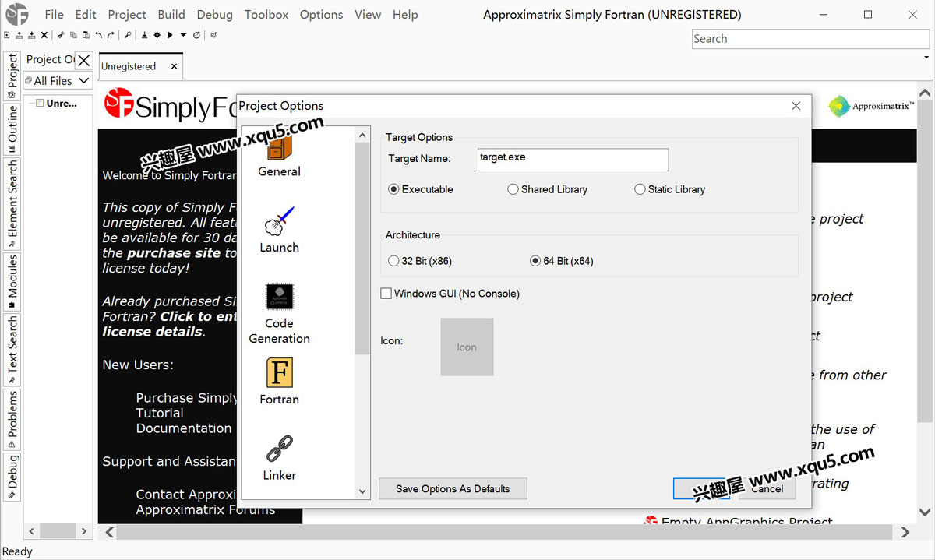Open the Build menu
Image resolution: width=935 pixels, height=560 pixels.
171,14
